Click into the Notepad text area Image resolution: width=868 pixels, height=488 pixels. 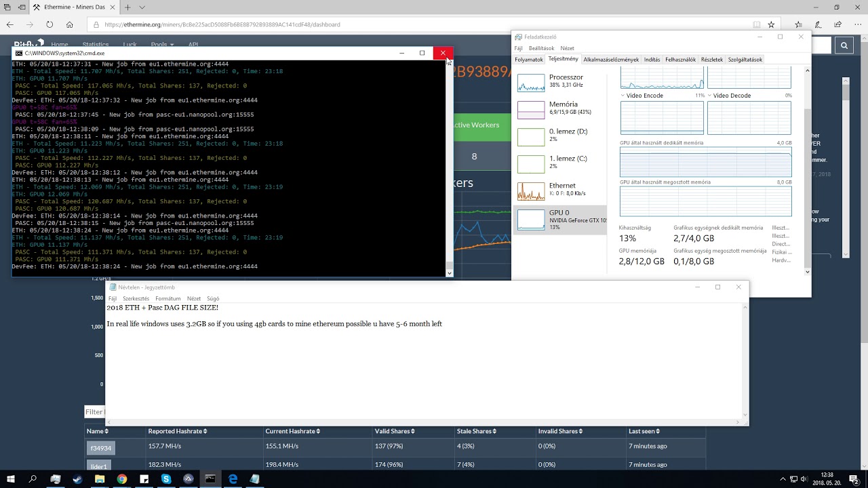424,360
